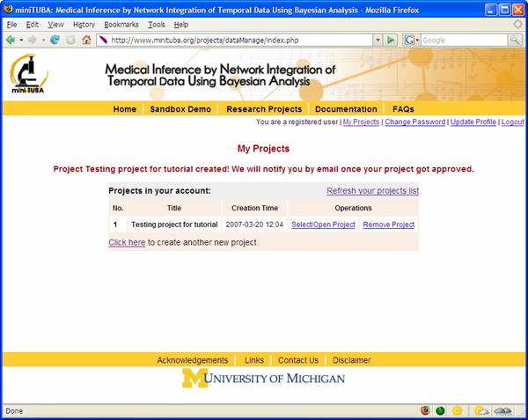The width and height of the screenshot is (528, 420).
Task: Open the Edit menu
Action: pyautogui.click(x=33, y=25)
